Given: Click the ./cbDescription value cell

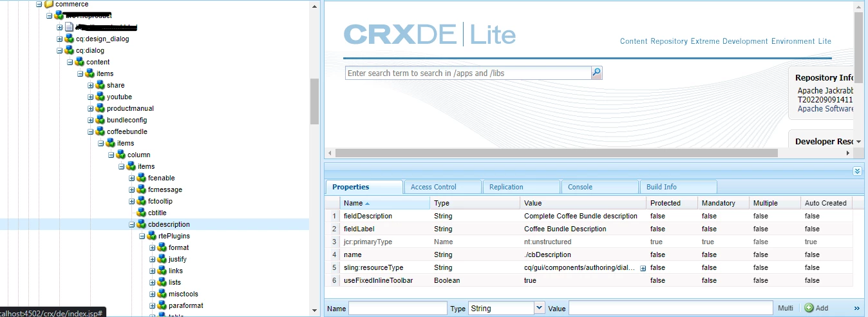Looking at the screenshot, I should point(583,255).
